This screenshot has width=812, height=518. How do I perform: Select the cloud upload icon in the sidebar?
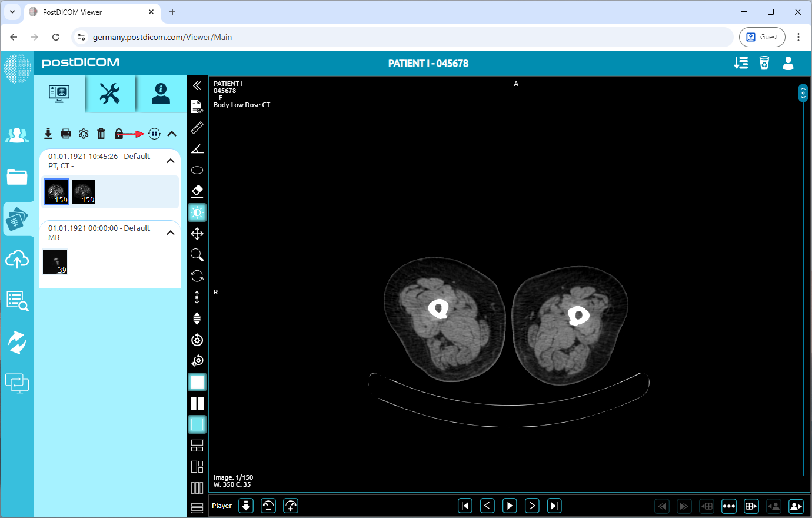(17, 259)
